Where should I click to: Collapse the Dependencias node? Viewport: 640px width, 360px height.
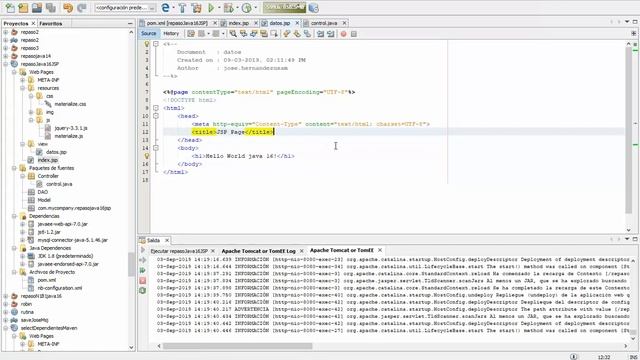(14, 216)
